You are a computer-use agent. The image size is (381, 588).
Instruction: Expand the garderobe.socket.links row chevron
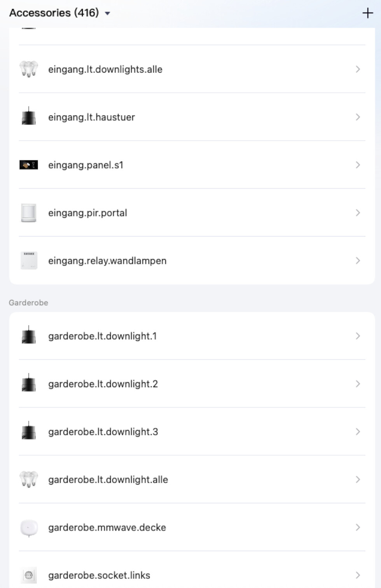point(358,575)
